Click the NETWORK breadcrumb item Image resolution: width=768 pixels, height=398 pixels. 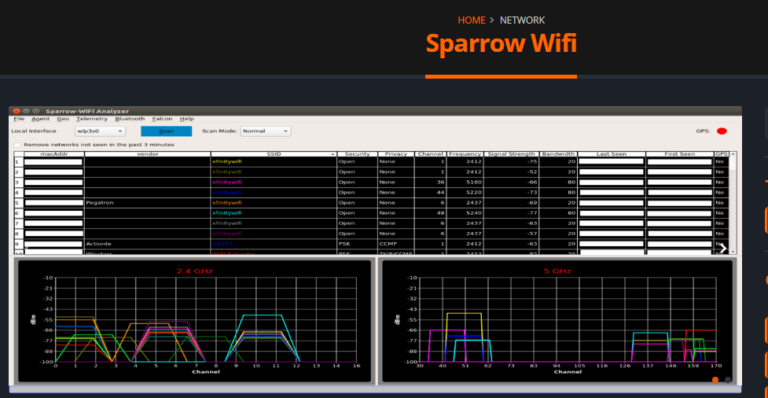pos(522,20)
